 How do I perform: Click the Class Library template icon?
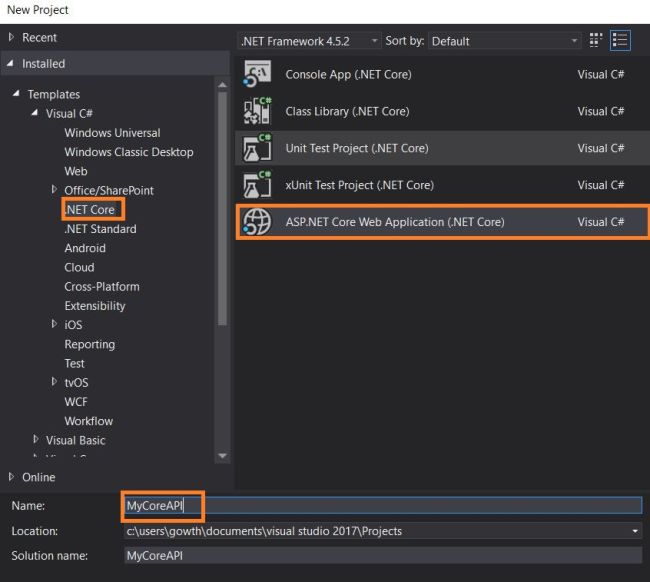[257, 111]
